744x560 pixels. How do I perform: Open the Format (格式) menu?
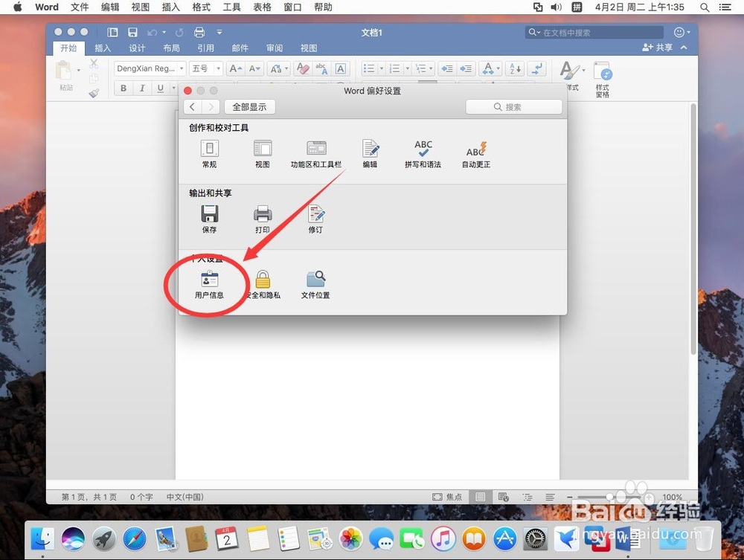click(201, 7)
